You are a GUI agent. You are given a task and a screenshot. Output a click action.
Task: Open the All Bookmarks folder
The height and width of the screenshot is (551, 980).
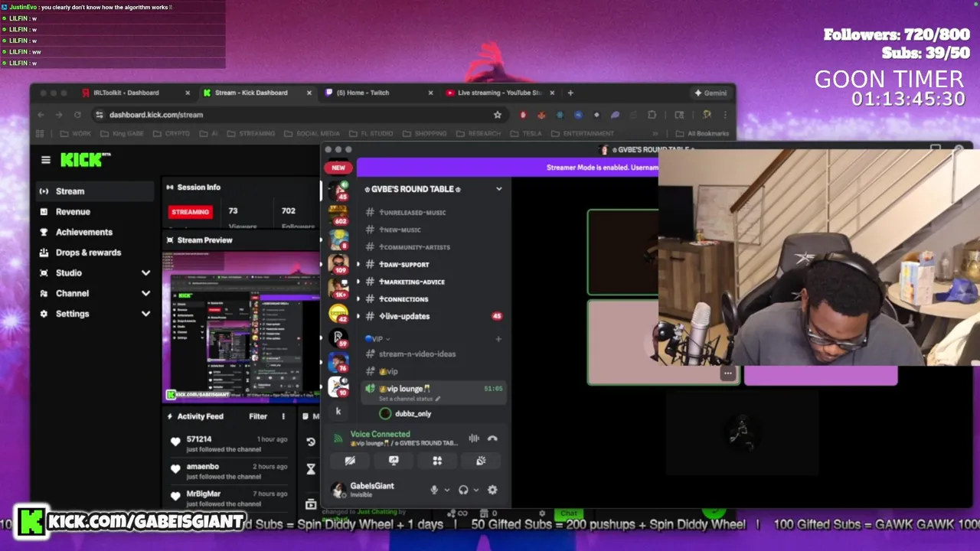702,133
